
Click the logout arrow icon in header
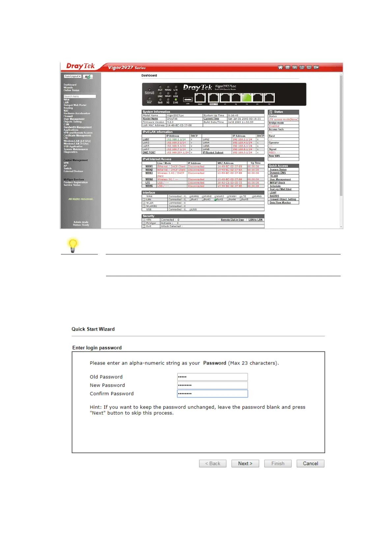click(x=316, y=67)
